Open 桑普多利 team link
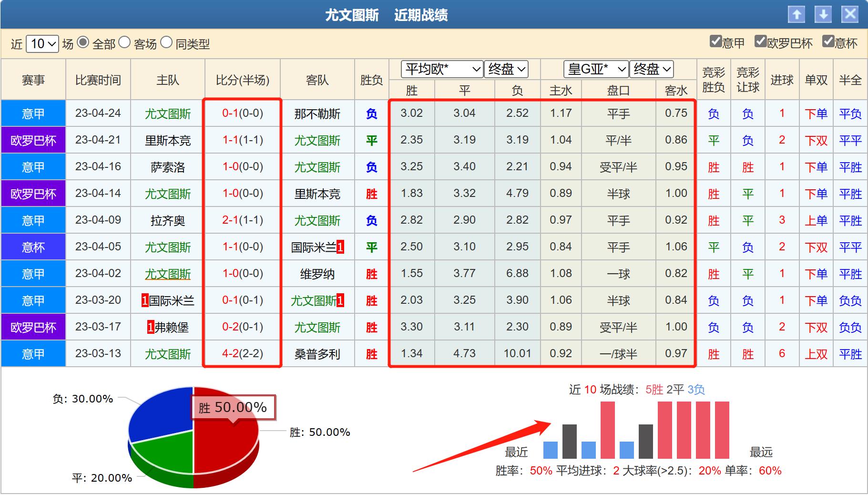The height and width of the screenshot is (495, 868). click(x=317, y=354)
